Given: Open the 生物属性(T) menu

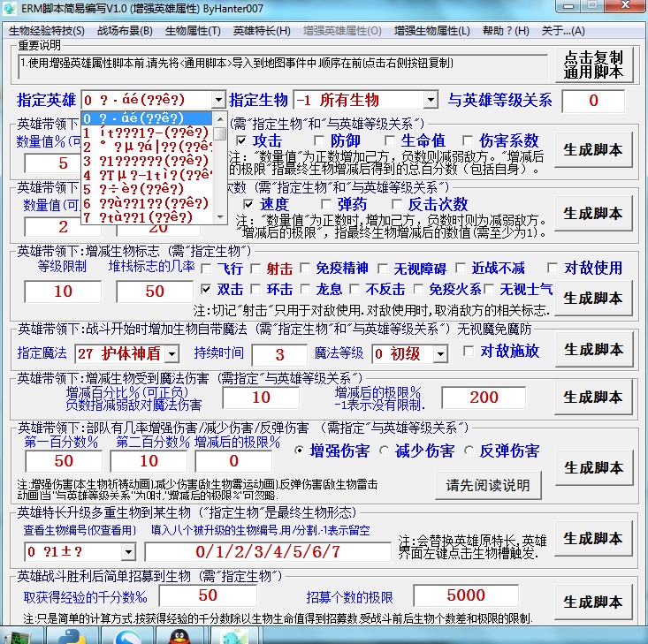Looking at the screenshot, I should 193,31.
